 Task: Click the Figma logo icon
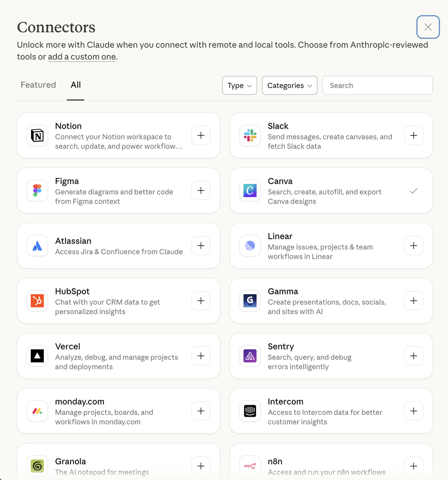click(37, 190)
